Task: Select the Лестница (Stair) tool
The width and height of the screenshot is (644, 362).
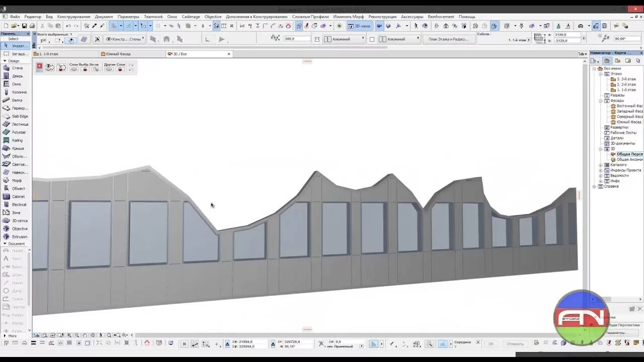Action: [x=15, y=124]
